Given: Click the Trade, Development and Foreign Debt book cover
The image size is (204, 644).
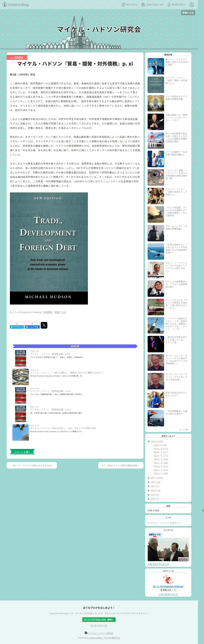Looking at the screenshot, I should (x=49, y=248).
